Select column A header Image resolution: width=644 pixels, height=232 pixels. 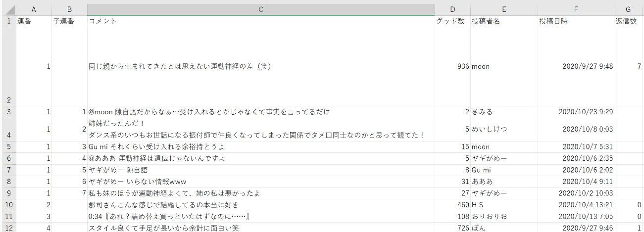pos(34,9)
